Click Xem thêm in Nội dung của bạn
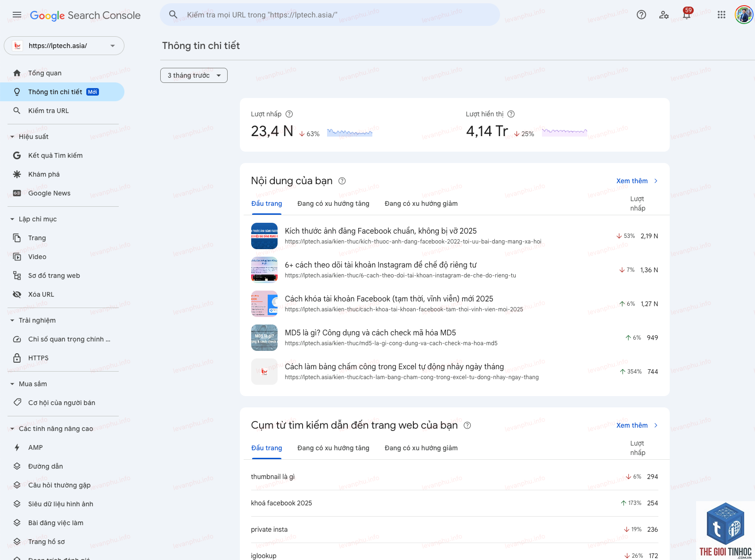The image size is (755, 560). [x=637, y=181]
